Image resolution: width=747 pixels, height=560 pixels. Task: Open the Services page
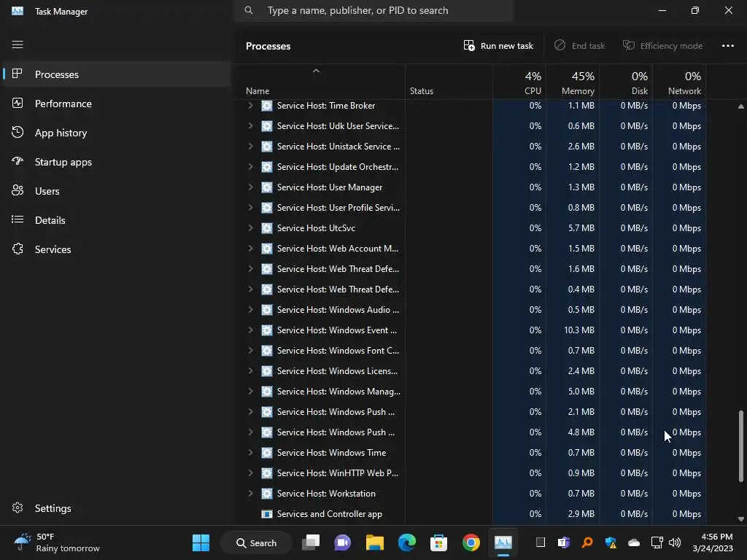click(x=116, y=249)
